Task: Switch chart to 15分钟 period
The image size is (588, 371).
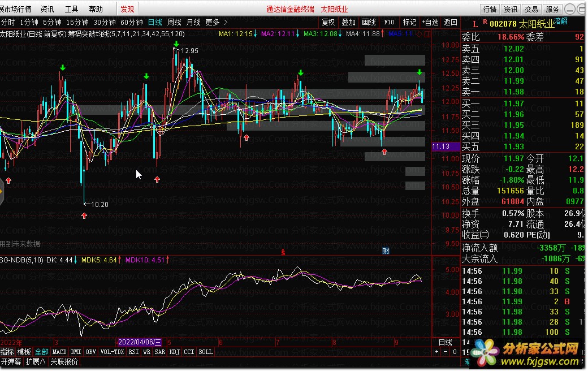Action: (77, 23)
